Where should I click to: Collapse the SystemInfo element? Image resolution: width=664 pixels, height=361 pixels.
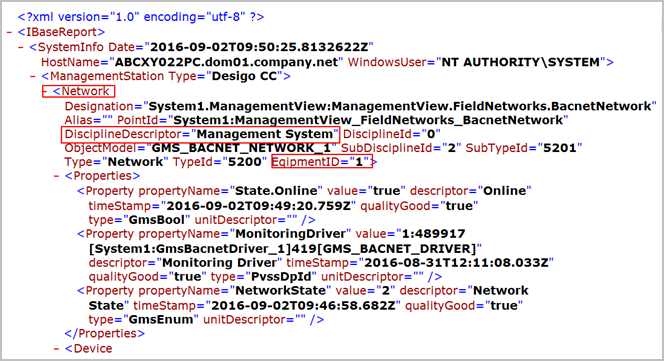(21, 47)
